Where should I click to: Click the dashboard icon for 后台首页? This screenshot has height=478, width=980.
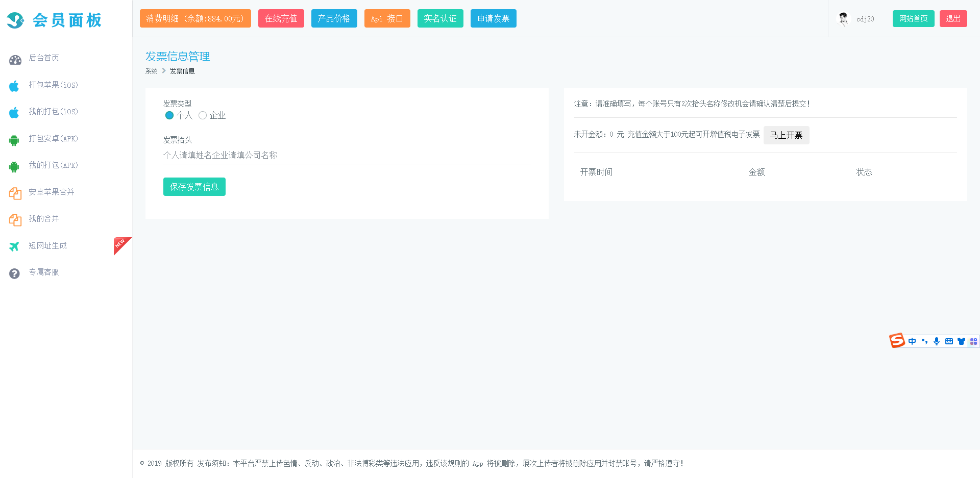coord(15,60)
